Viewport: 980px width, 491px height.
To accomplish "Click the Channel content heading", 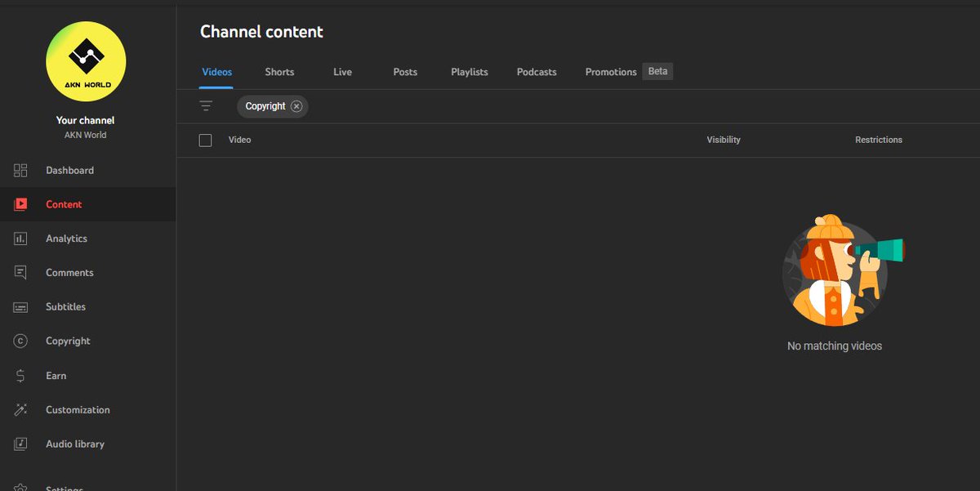I will pyautogui.click(x=261, y=32).
